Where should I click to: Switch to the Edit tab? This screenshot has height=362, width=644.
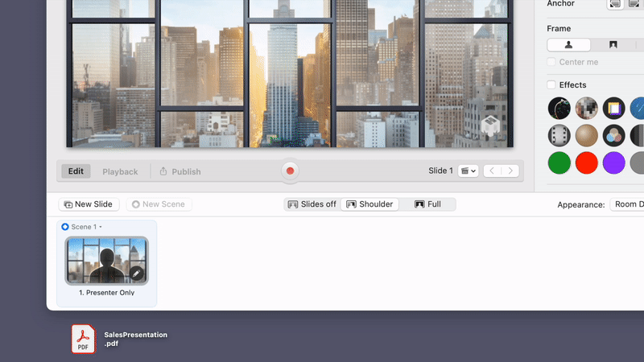click(76, 171)
